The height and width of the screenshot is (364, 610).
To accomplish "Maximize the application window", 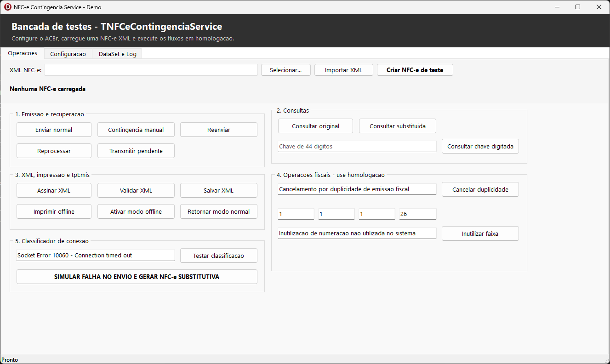I will (578, 7).
